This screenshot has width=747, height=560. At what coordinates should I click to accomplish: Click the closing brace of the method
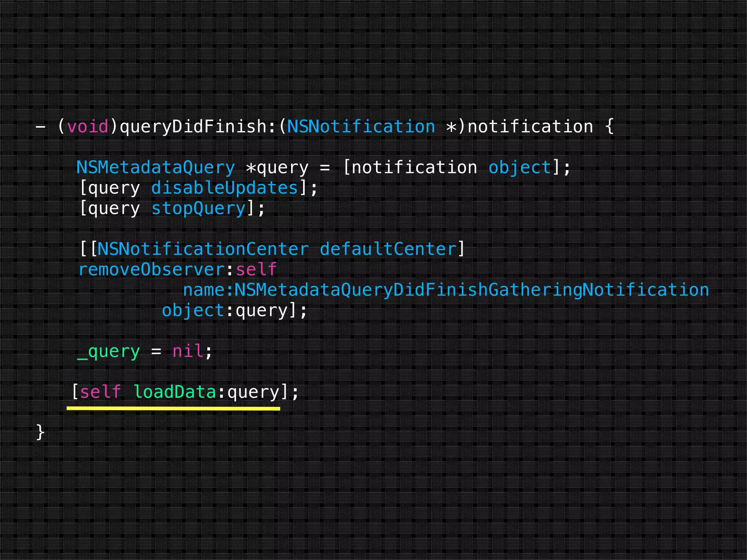[x=40, y=433]
